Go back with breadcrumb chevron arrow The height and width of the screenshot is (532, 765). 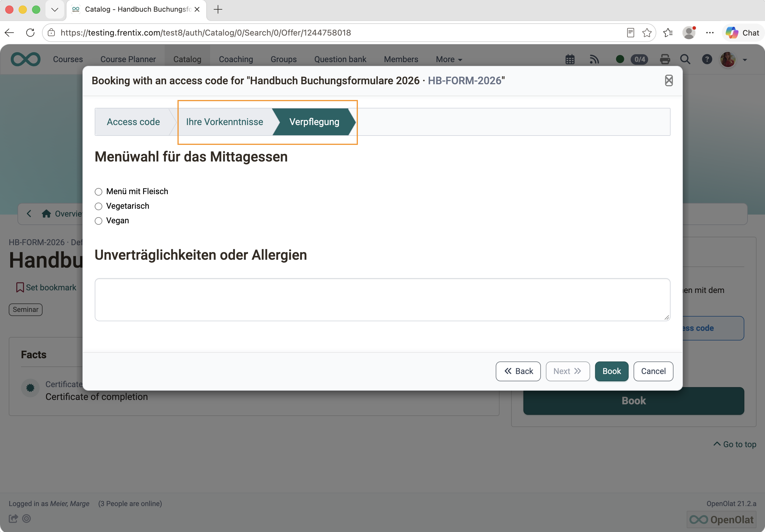[29, 214]
